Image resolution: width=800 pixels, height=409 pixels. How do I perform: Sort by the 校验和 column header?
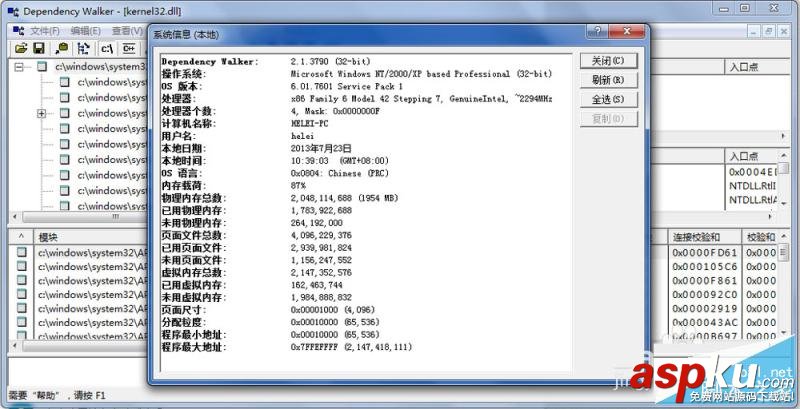click(760, 237)
